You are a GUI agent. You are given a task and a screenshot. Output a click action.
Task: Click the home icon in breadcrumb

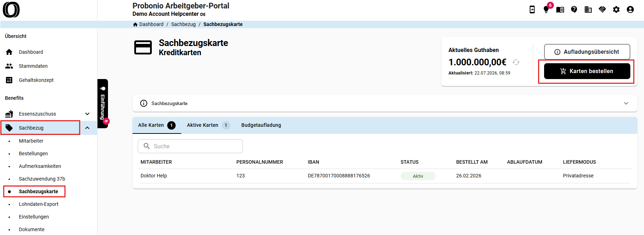[135, 24]
